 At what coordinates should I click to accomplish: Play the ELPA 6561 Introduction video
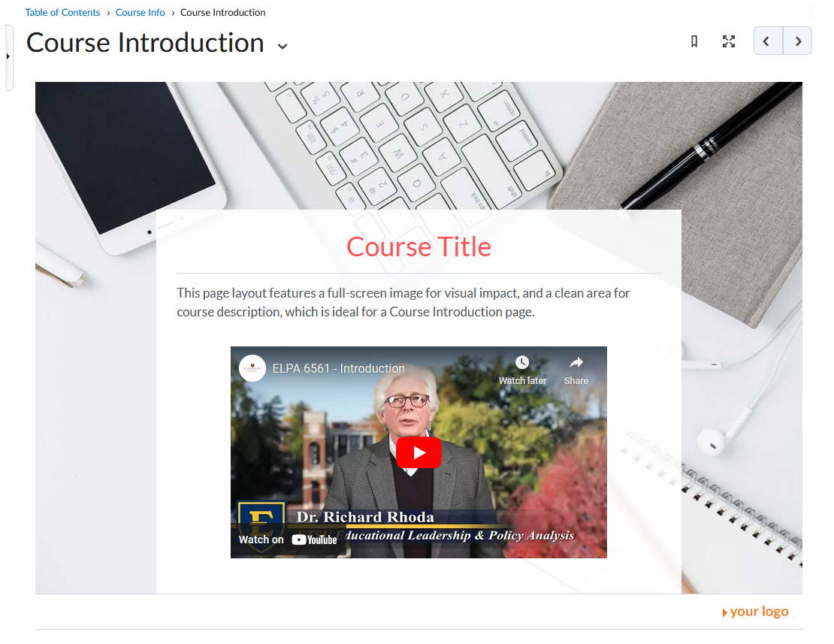(x=419, y=452)
